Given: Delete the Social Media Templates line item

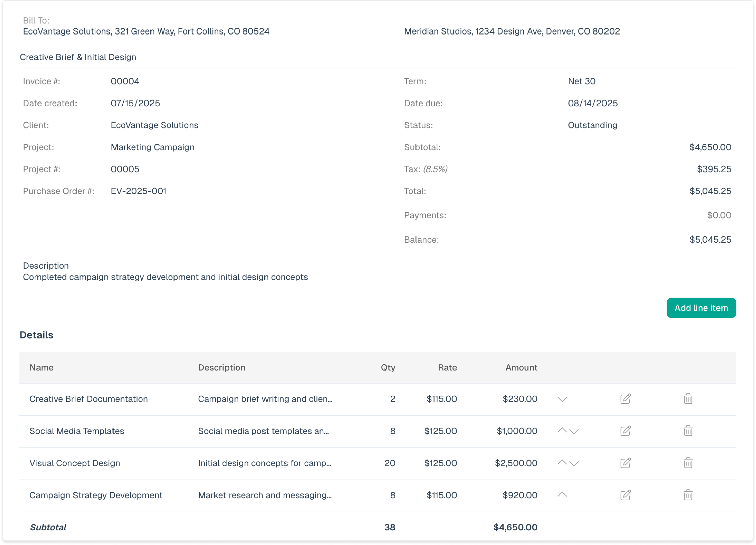Looking at the screenshot, I should click(688, 431).
